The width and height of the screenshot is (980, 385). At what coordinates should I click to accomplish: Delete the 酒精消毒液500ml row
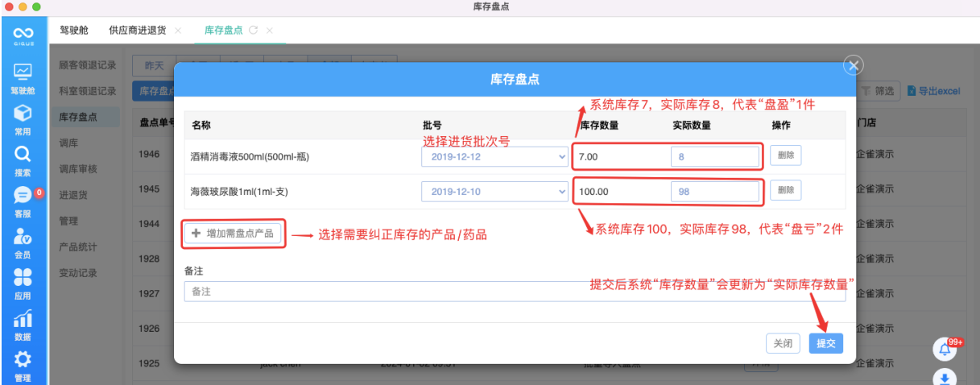pos(786,156)
